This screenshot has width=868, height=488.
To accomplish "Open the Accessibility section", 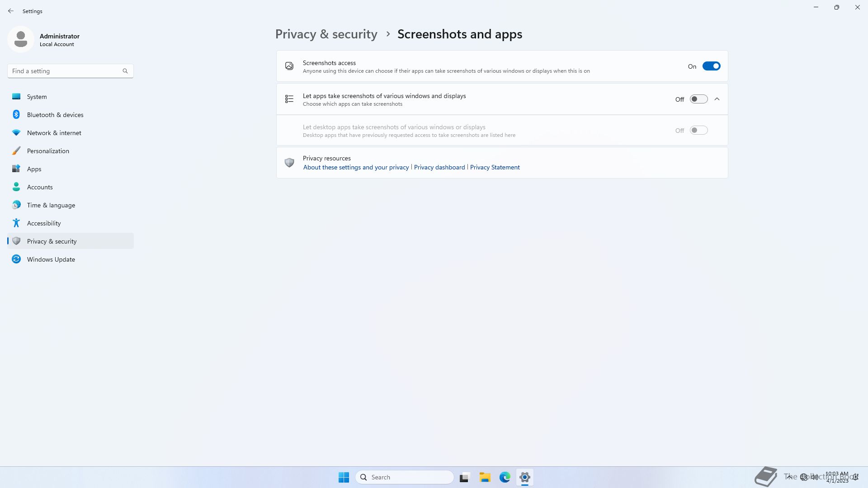I will 44,223.
